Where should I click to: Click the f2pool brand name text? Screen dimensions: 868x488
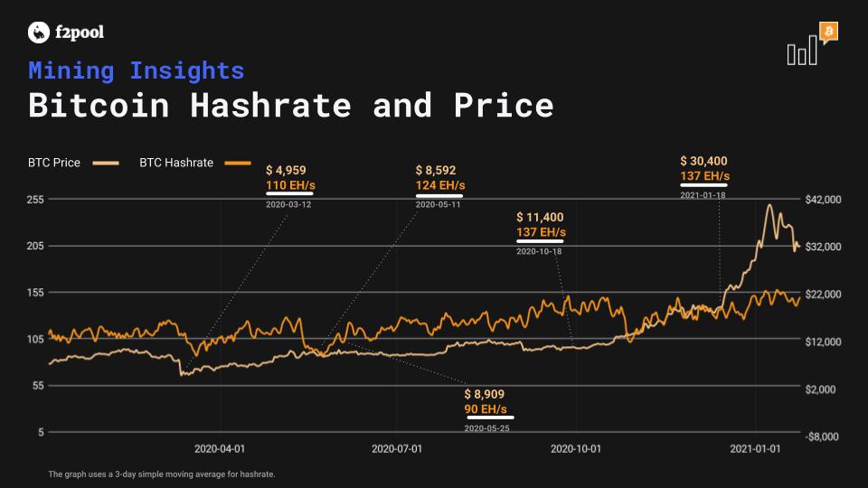coord(80,33)
